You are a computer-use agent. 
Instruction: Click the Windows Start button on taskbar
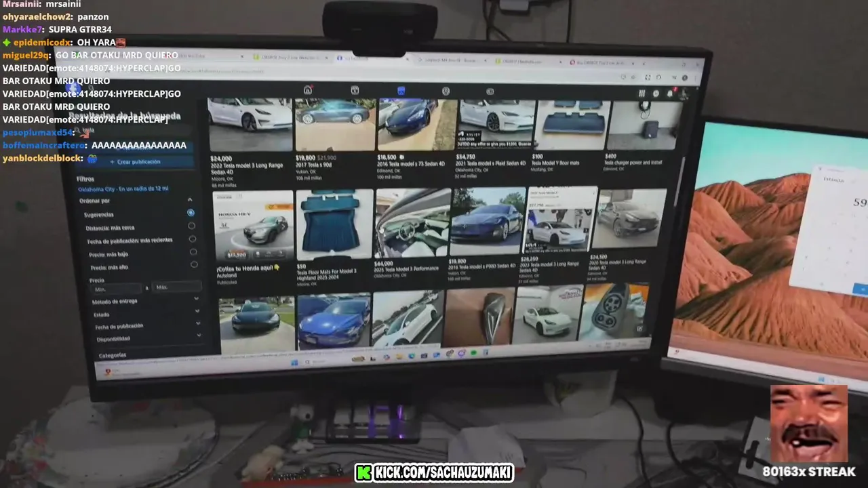pos(295,362)
